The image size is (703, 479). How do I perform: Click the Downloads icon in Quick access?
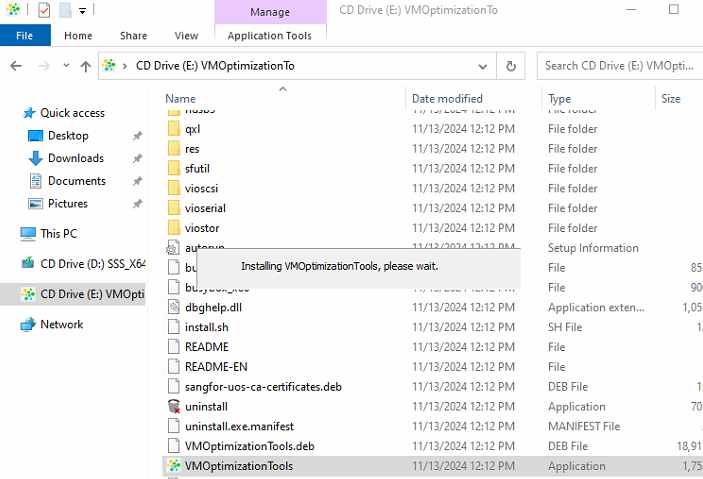[x=35, y=158]
